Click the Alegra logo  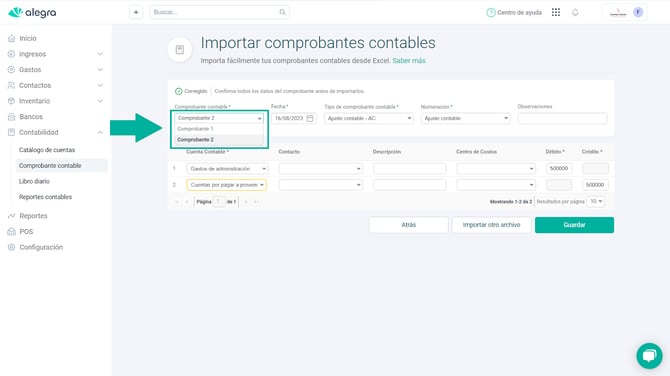click(32, 12)
